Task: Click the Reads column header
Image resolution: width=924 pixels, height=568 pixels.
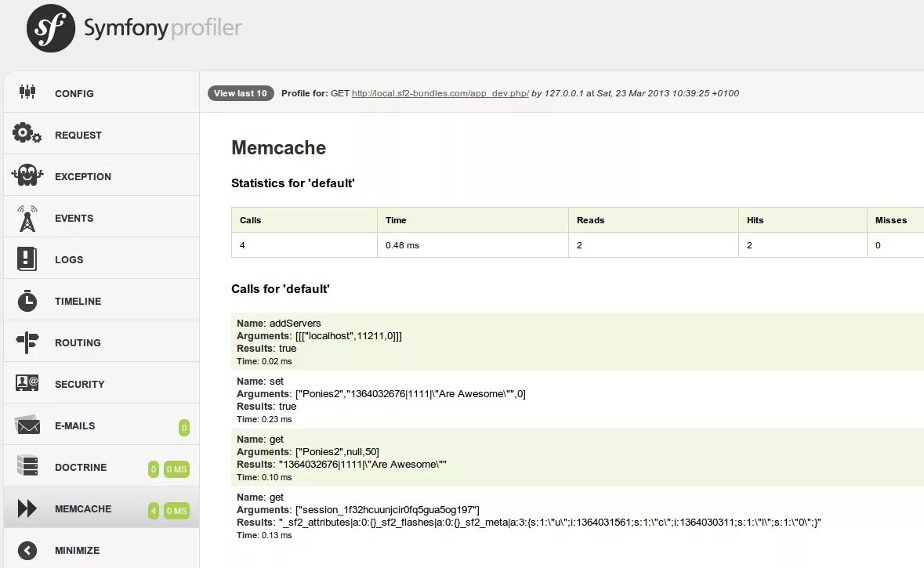Action: 653,220
